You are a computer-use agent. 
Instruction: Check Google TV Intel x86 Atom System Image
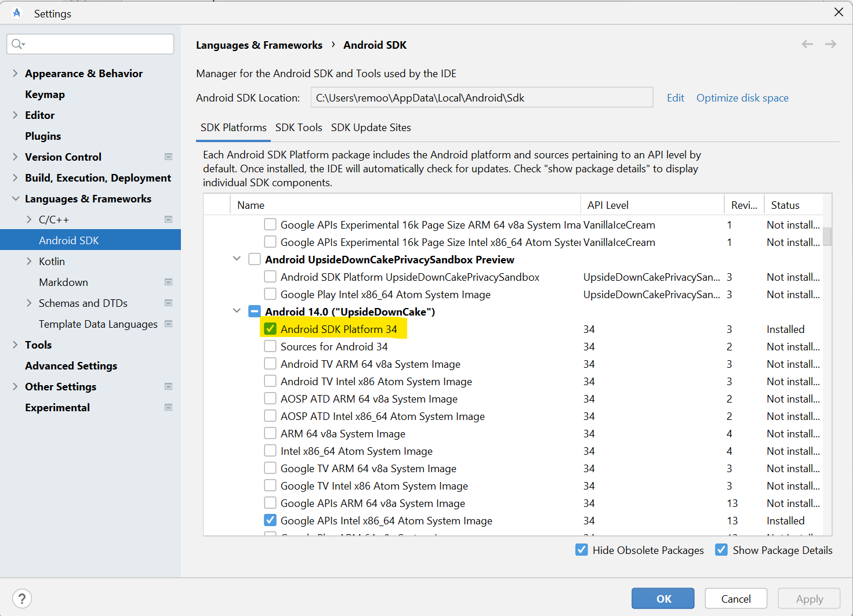pos(270,485)
